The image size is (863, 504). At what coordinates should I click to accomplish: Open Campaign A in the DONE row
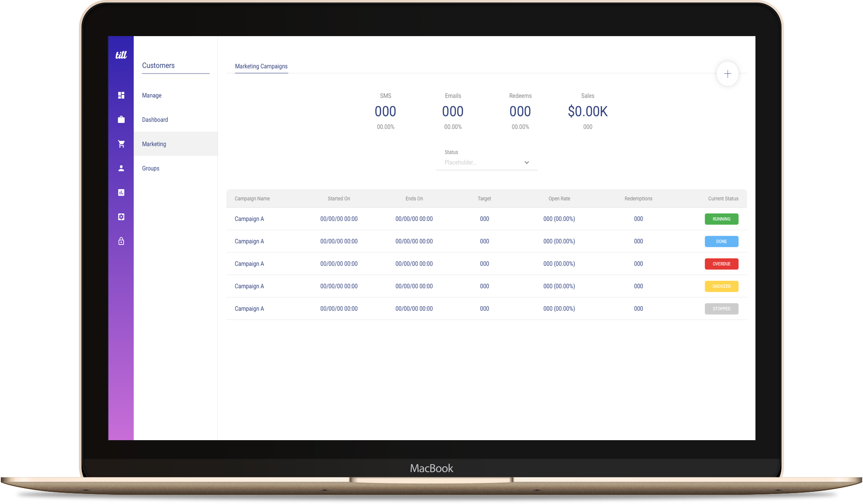click(x=249, y=241)
